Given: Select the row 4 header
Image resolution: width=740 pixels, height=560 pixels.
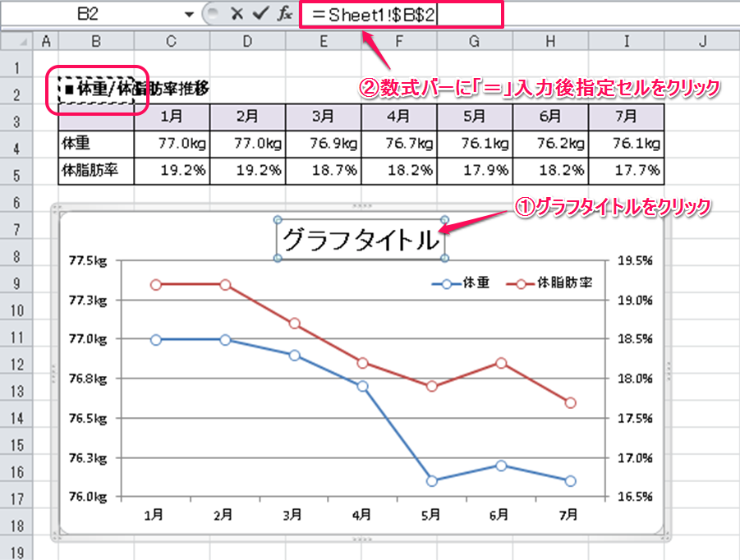Looking at the screenshot, I should pos(16,145).
